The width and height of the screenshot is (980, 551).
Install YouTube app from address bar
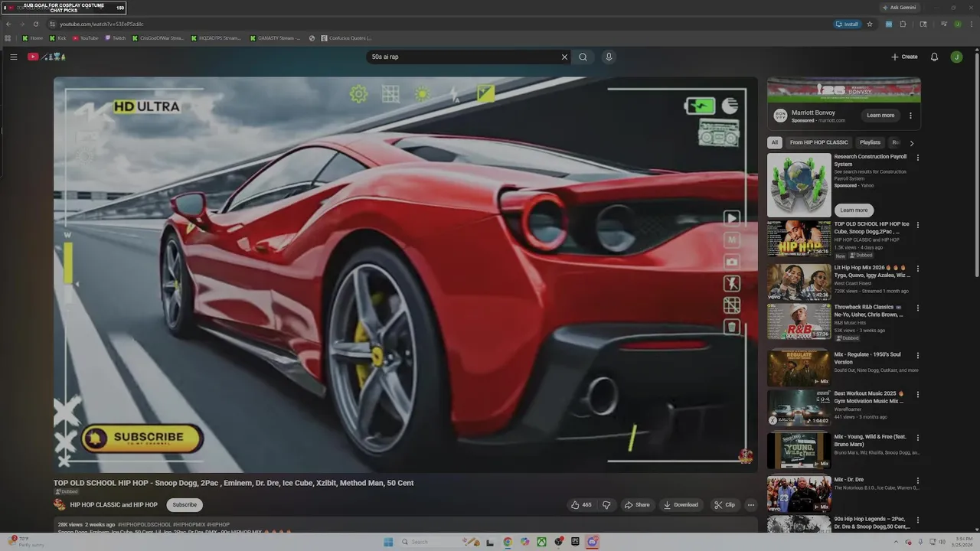point(847,24)
